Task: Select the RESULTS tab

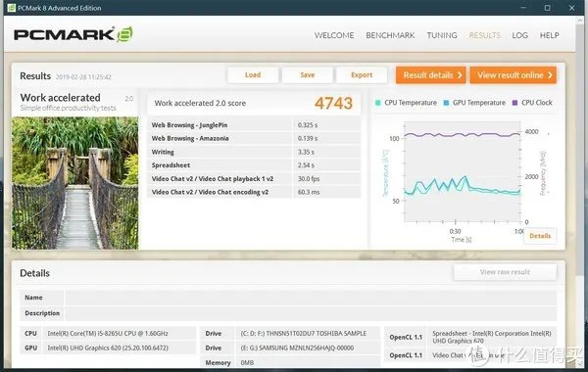Action: pyautogui.click(x=484, y=35)
